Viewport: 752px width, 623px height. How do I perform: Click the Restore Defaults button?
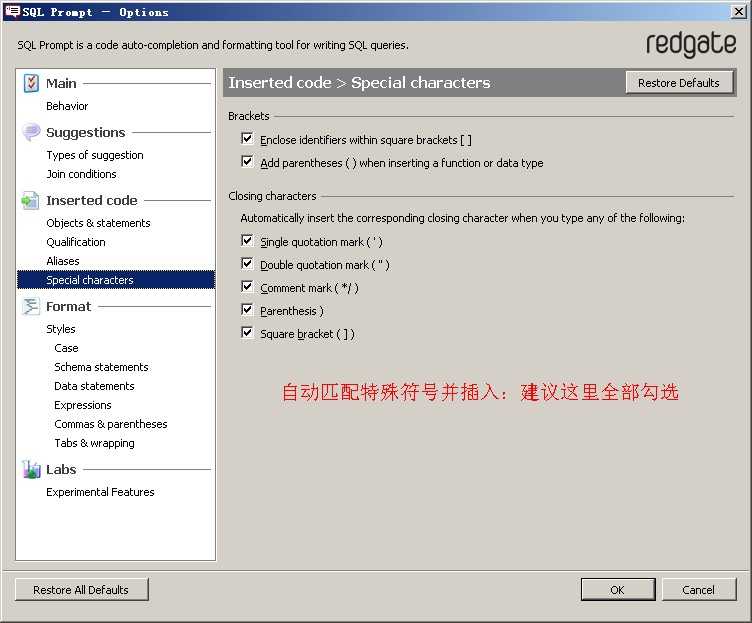(679, 82)
